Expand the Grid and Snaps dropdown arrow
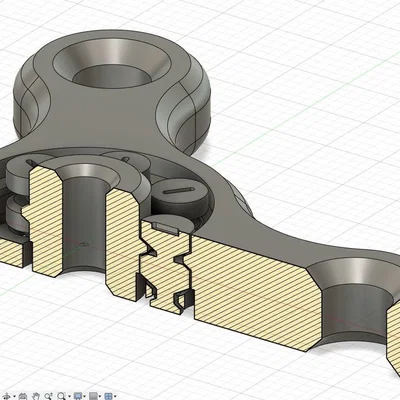Viewport: 400px width, 400px height. [x=100, y=396]
